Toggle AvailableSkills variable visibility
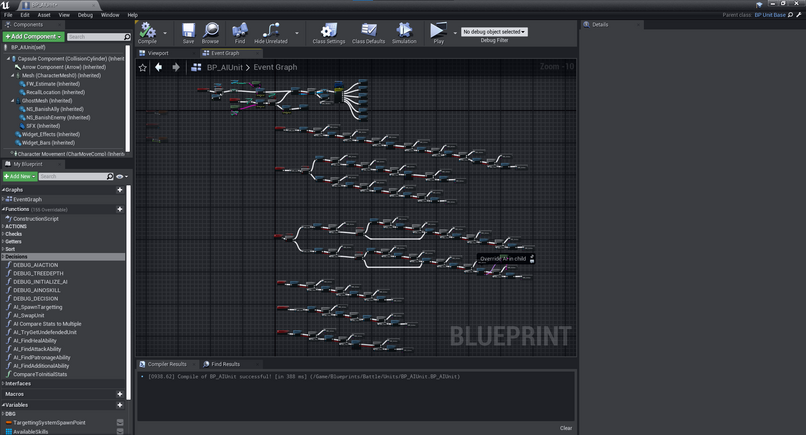806x435 pixels. [x=120, y=431]
